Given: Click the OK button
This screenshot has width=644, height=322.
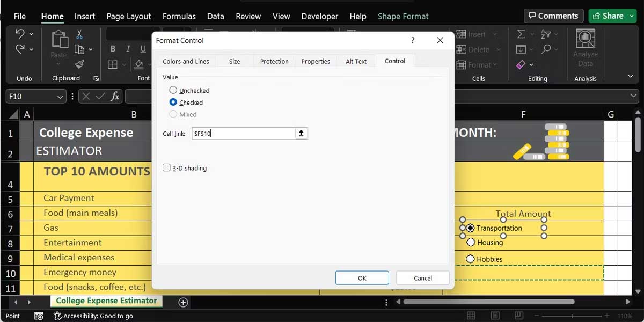Looking at the screenshot, I should pyautogui.click(x=362, y=277).
